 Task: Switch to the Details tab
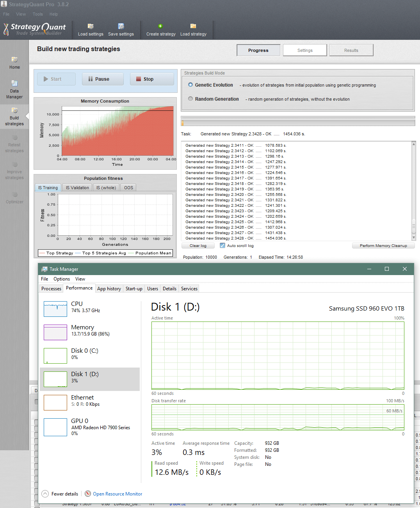[169, 288]
